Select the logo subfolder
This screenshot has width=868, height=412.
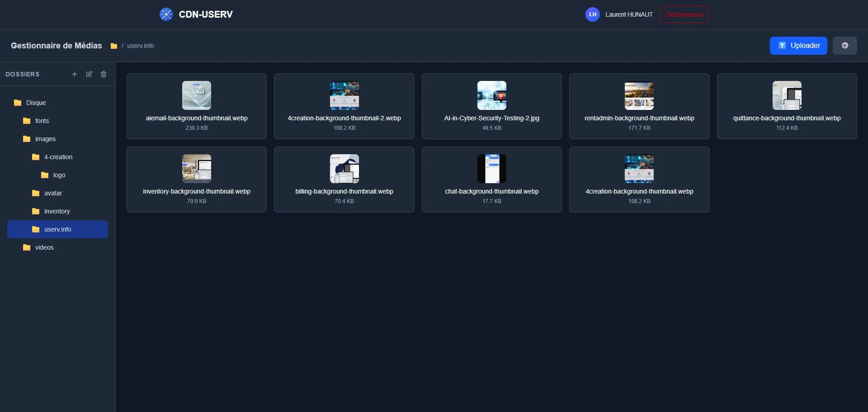59,175
